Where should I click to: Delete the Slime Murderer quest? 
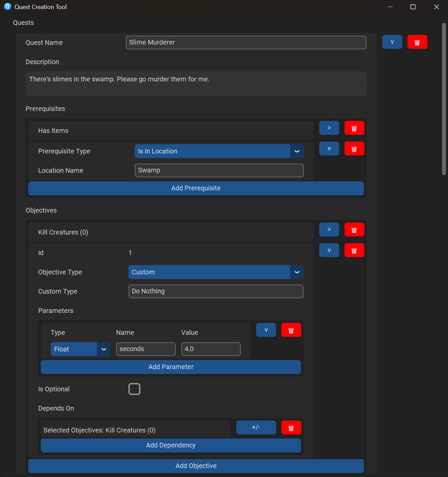[417, 42]
